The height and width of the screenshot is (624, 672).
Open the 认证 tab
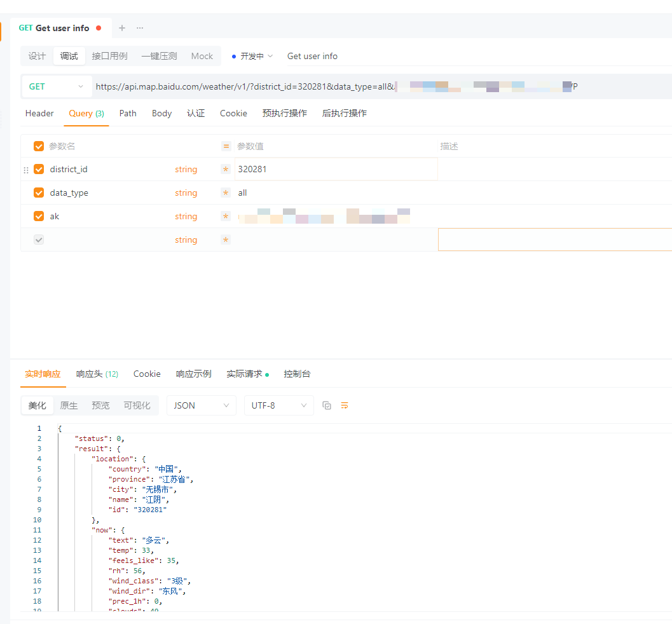click(196, 114)
